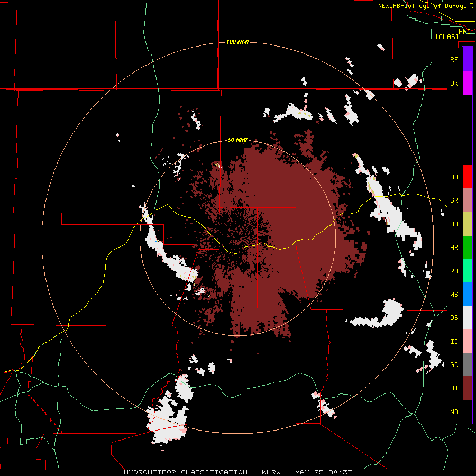476x476 pixels.
Task: Click the "IC" legend label
Action: (454, 342)
